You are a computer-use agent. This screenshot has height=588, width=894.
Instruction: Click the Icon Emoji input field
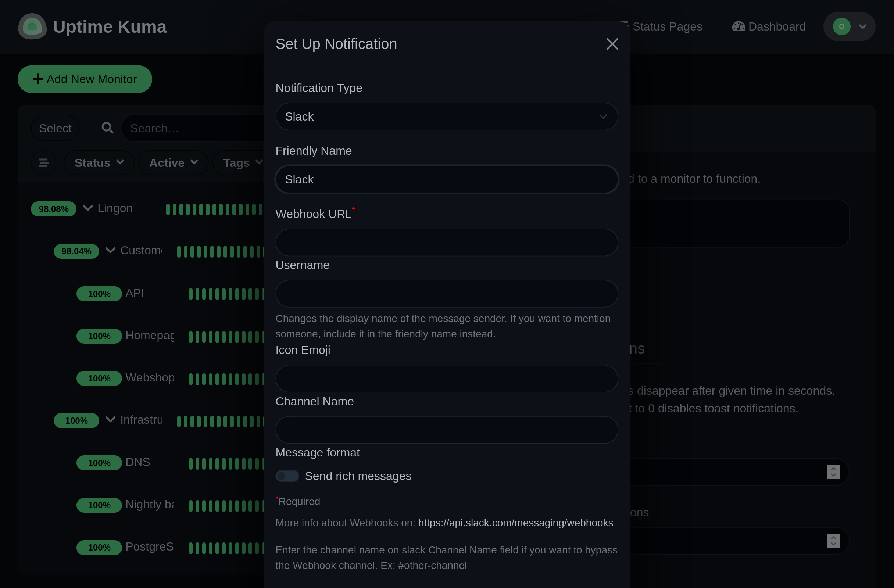(446, 379)
